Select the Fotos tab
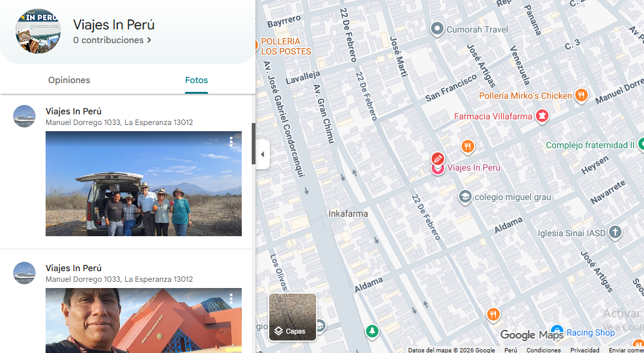This screenshot has width=644, height=353. [196, 80]
